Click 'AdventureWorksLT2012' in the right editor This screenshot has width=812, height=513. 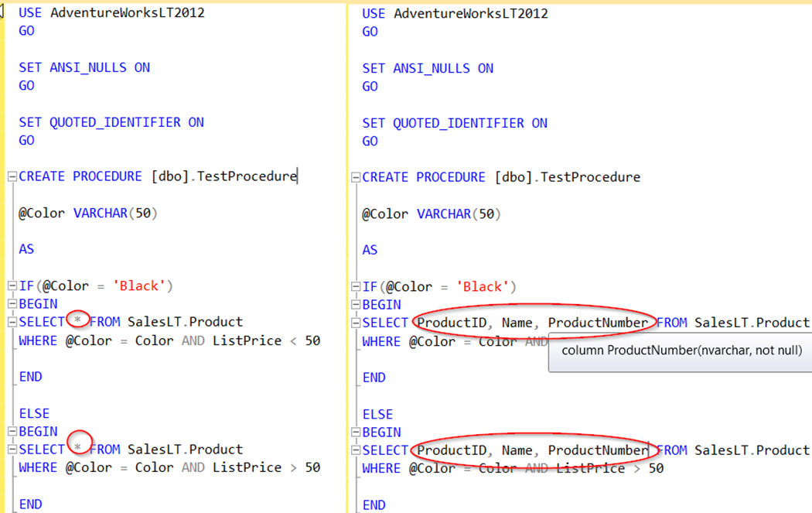[471, 13]
